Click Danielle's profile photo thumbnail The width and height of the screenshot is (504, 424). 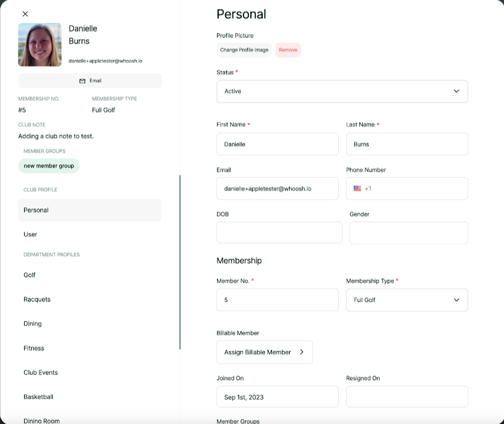(40, 45)
